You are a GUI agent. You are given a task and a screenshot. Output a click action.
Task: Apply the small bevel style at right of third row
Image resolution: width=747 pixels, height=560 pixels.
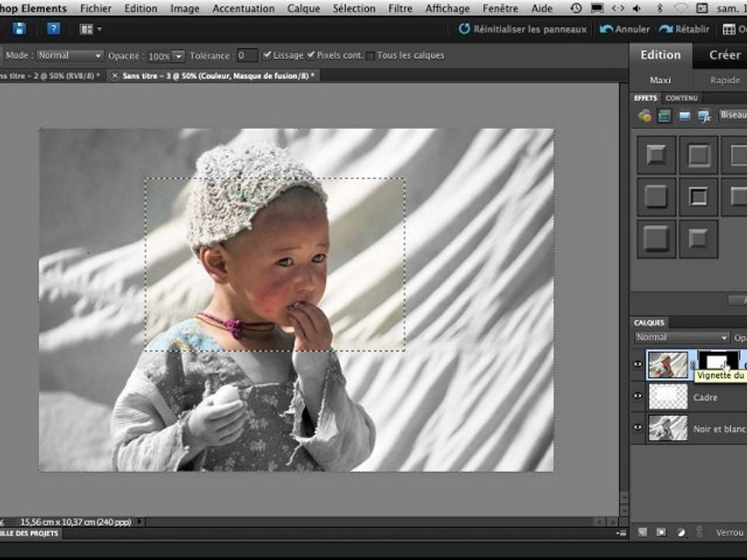click(x=698, y=239)
